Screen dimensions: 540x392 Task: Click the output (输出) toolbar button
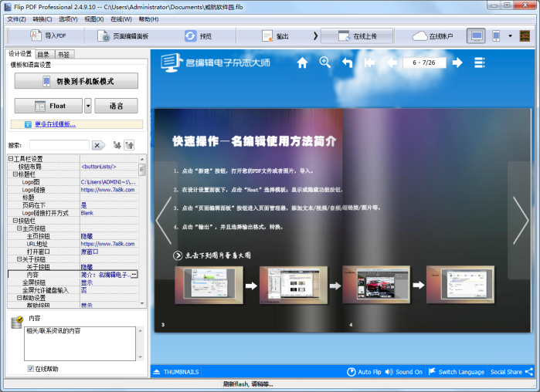(x=275, y=35)
